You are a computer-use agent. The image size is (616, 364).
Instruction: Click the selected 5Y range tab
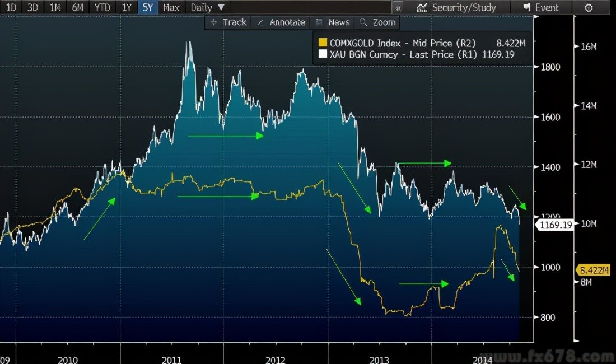148,7
